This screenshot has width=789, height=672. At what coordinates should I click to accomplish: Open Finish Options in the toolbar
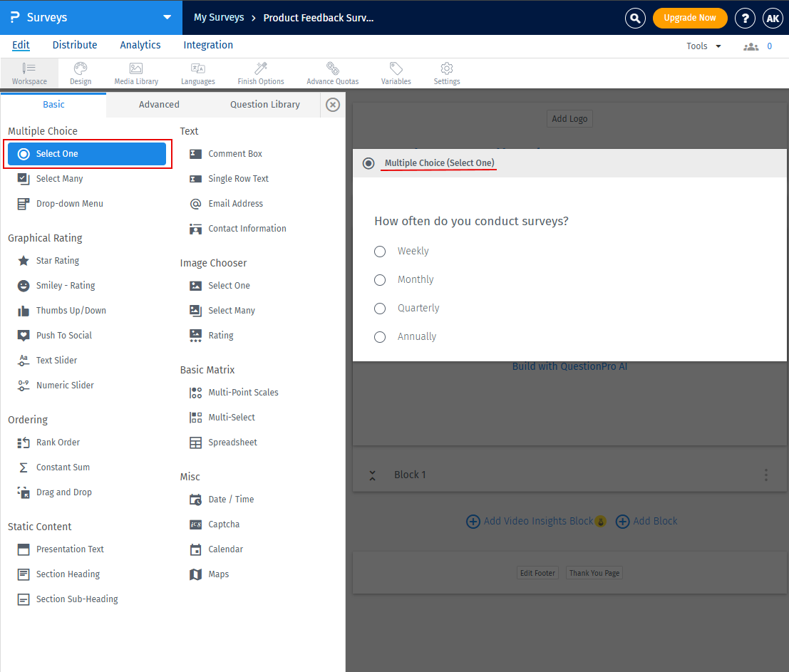click(261, 69)
